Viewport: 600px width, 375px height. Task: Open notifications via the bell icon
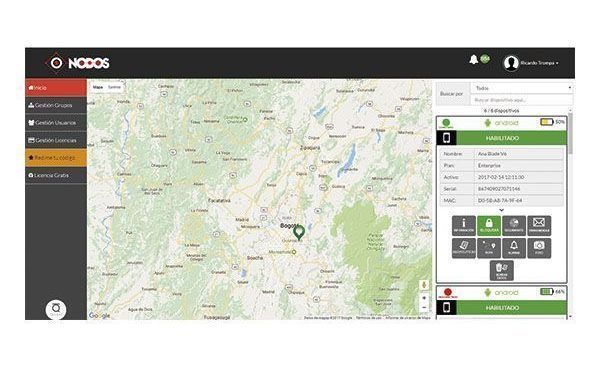[x=474, y=60]
